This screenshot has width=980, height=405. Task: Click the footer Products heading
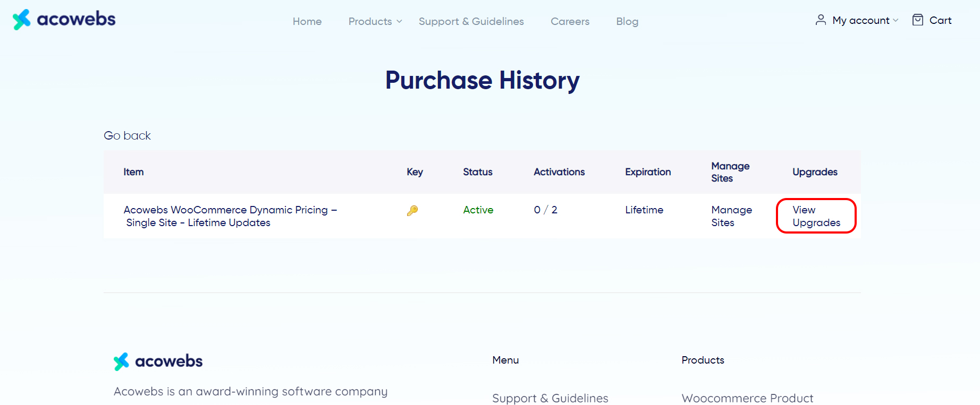(x=703, y=360)
